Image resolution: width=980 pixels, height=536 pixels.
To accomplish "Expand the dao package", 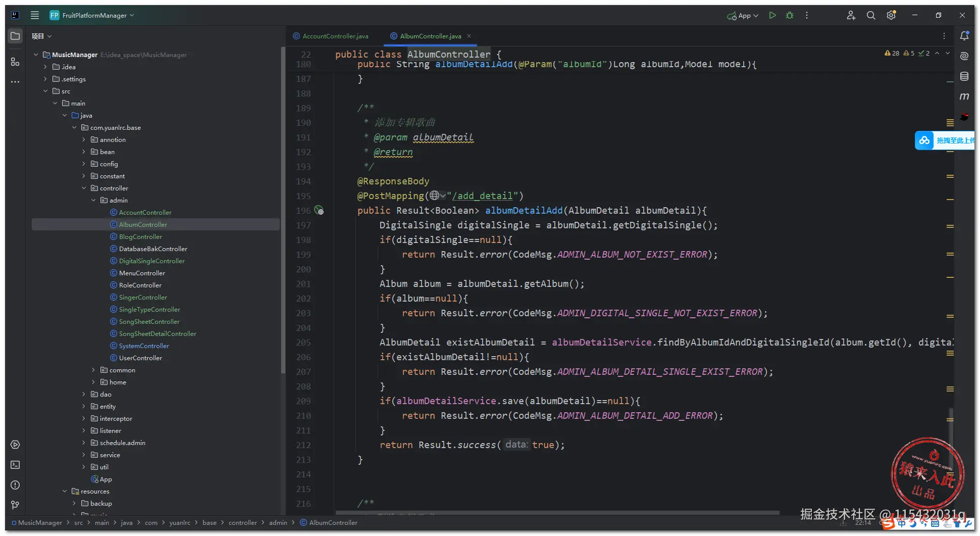I will click(84, 394).
